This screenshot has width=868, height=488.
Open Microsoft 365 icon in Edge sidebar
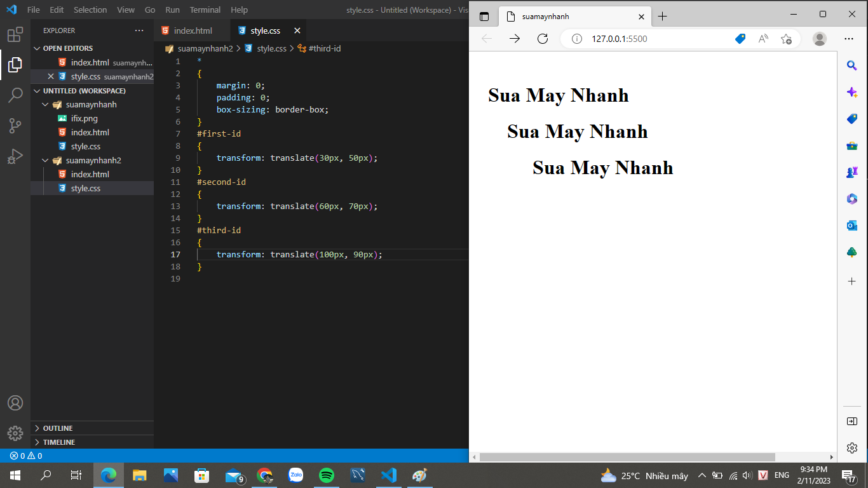pyautogui.click(x=852, y=199)
